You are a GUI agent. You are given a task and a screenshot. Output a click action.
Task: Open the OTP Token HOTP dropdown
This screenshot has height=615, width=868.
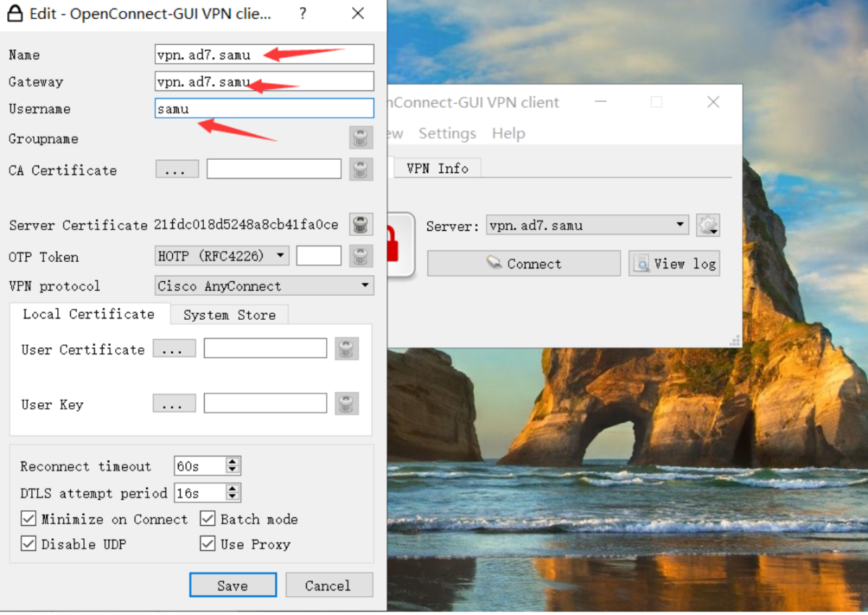tap(221, 255)
